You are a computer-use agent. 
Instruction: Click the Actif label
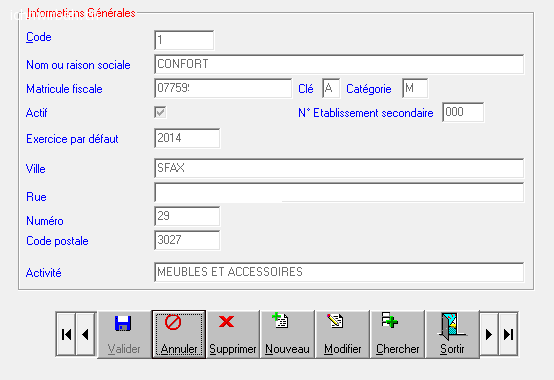click(x=36, y=113)
